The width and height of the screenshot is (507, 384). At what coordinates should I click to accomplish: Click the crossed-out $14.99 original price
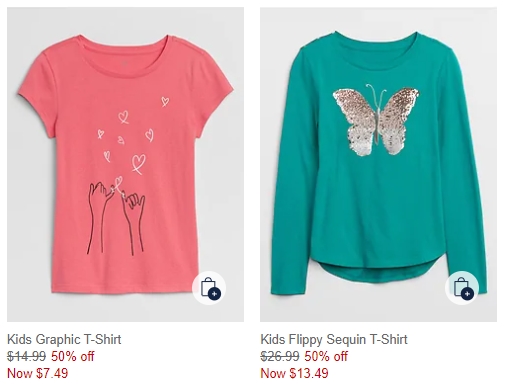pos(26,356)
